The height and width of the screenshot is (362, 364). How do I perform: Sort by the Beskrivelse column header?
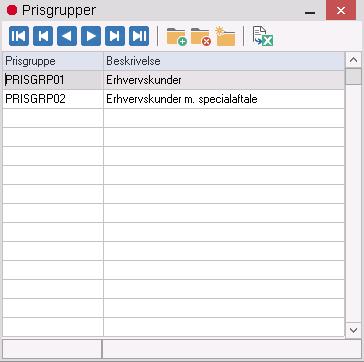(x=224, y=61)
